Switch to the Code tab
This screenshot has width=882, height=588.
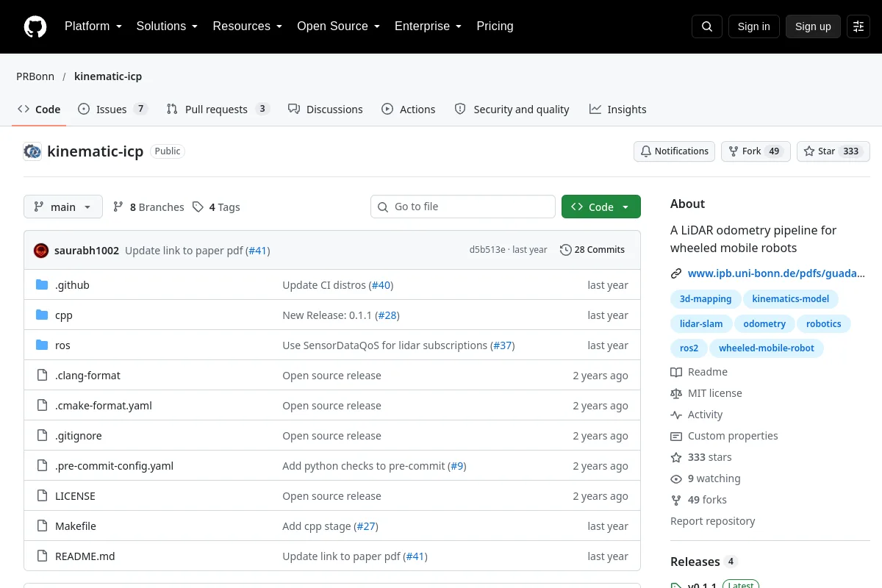(x=39, y=110)
